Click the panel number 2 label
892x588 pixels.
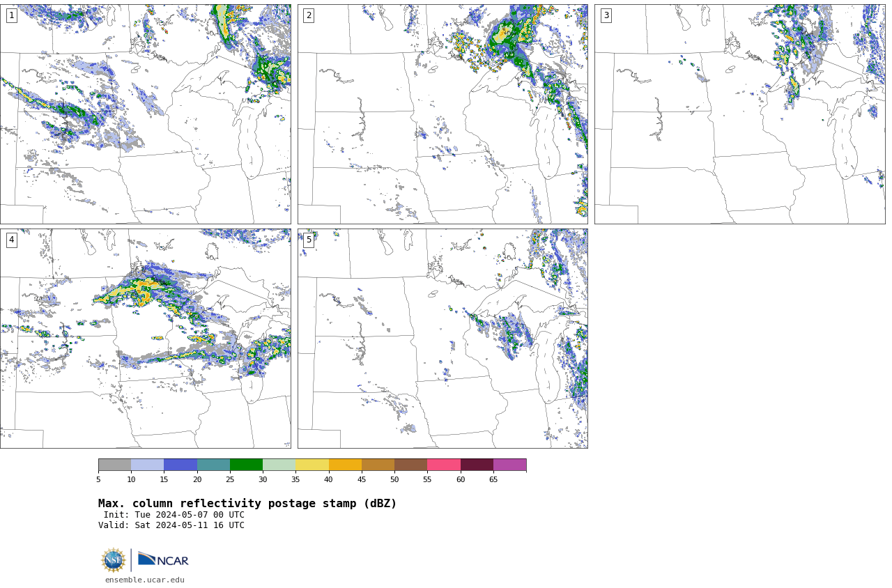point(309,15)
